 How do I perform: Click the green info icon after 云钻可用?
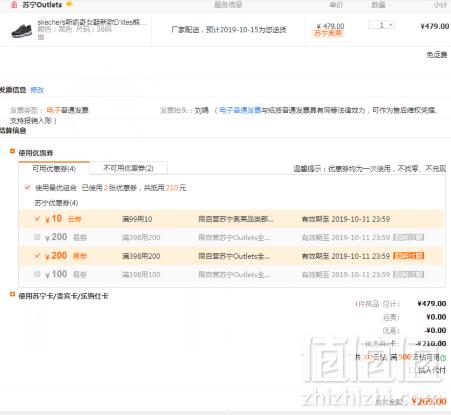pyautogui.click(x=443, y=358)
